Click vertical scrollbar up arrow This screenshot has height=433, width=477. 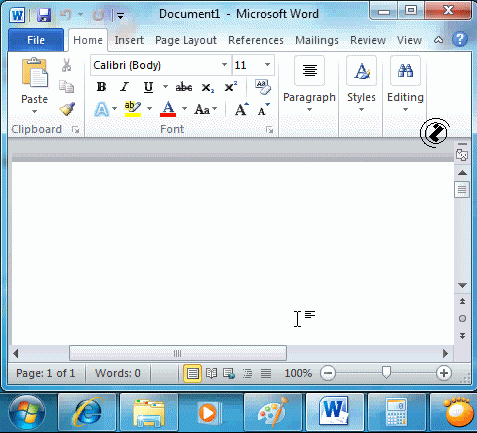pos(462,173)
